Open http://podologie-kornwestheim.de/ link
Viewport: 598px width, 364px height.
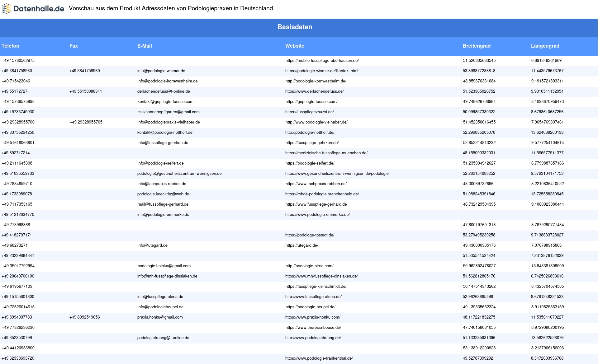(316, 81)
